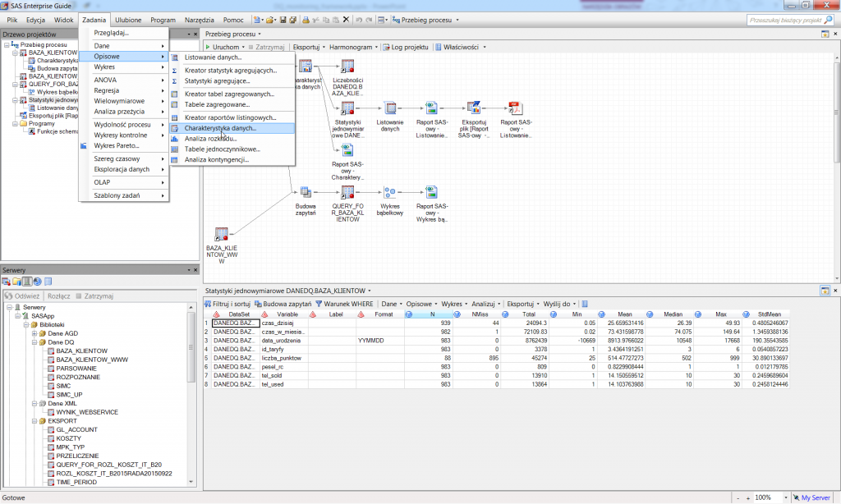Open the Narzędzia menu
The width and height of the screenshot is (841, 504).
pyautogui.click(x=200, y=20)
